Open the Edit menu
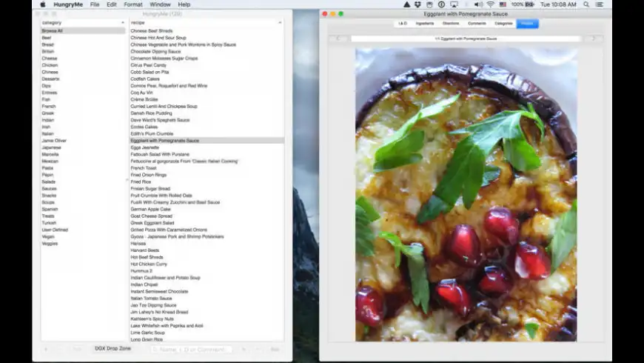This screenshot has width=644, height=363. 112,4
